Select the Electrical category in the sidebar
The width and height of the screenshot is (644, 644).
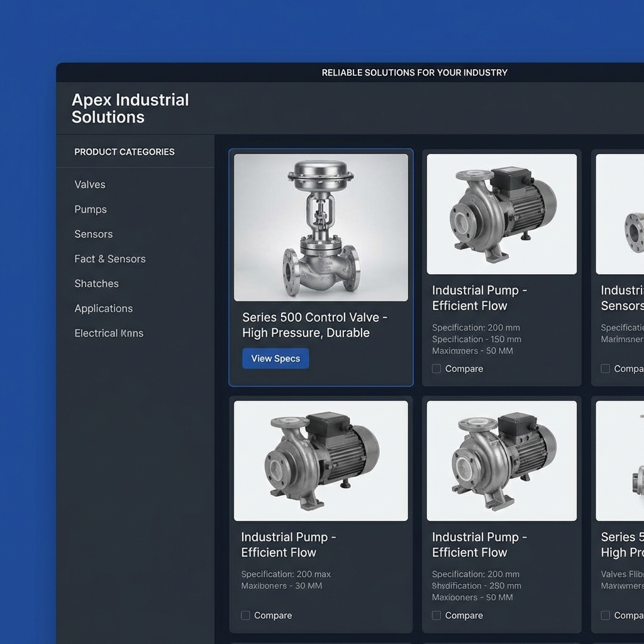tap(109, 333)
